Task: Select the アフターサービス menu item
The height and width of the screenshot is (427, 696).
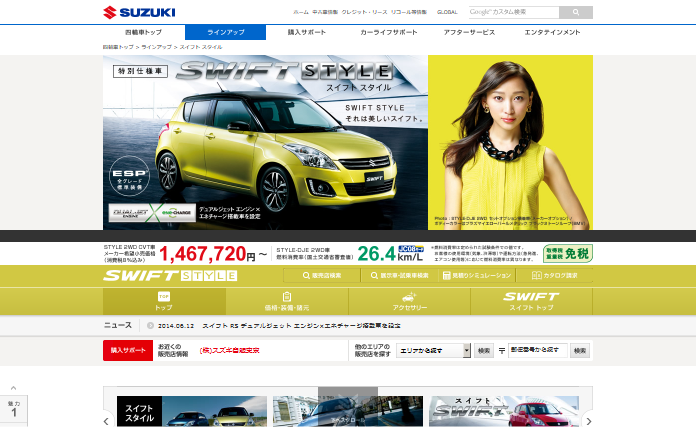Action: [469, 32]
